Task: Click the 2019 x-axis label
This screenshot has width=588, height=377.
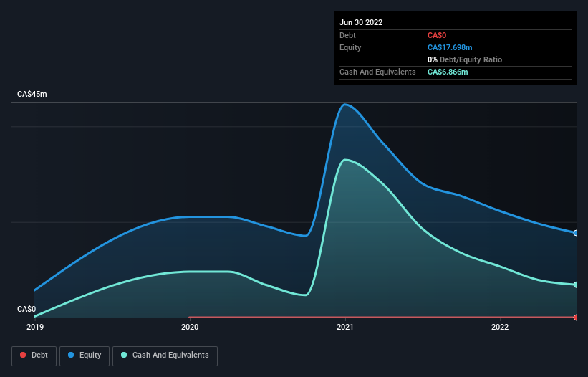Action: [35, 327]
